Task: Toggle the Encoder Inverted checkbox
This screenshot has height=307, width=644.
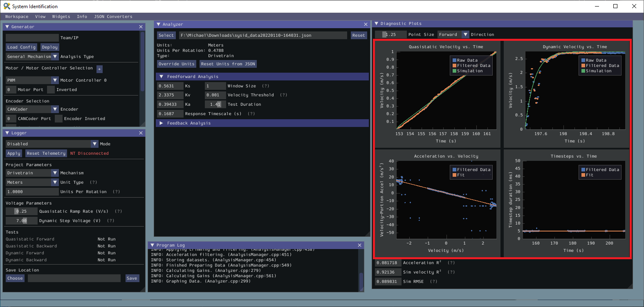Action: click(58, 119)
